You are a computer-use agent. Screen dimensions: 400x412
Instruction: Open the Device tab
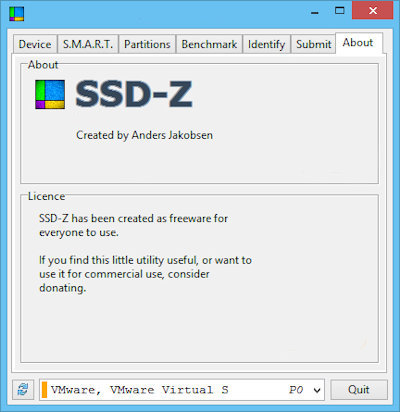coord(35,44)
